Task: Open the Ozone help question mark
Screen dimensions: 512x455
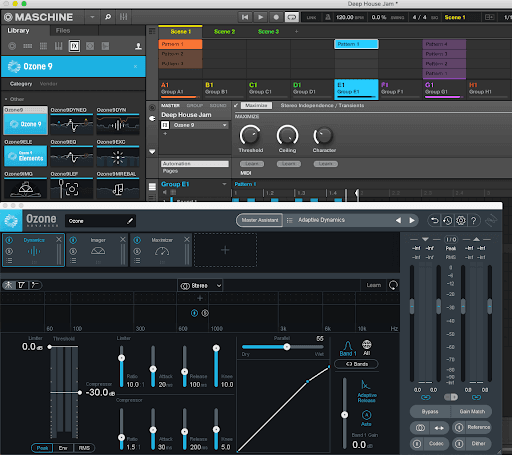Action: (474, 220)
